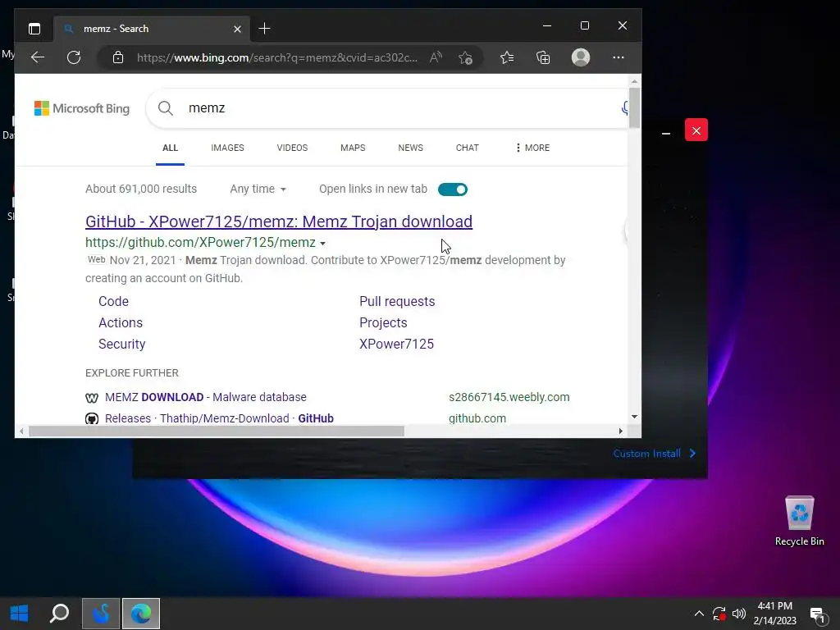Image resolution: width=840 pixels, height=630 pixels.
Task: Show hidden system tray icons
Action: click(699, 614)
